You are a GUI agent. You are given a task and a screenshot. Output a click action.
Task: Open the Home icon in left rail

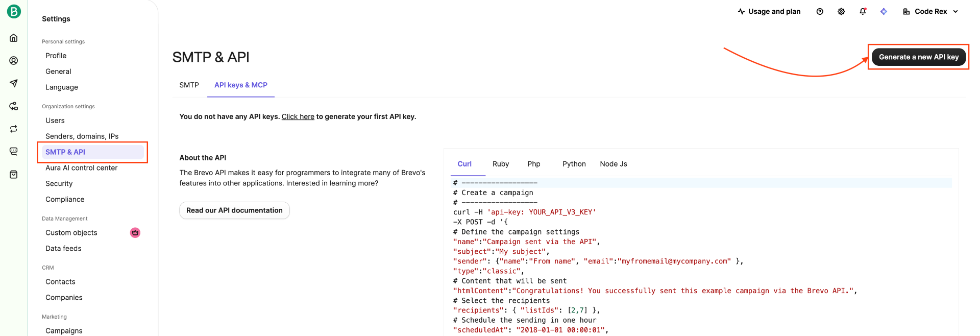coord(14,38)
